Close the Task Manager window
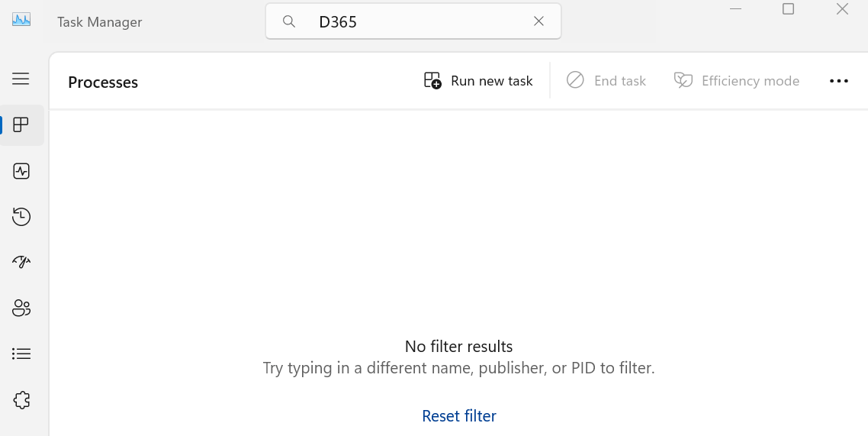Image resolution: width=868 pixels, height=436 pixels. tap(842, 9)
